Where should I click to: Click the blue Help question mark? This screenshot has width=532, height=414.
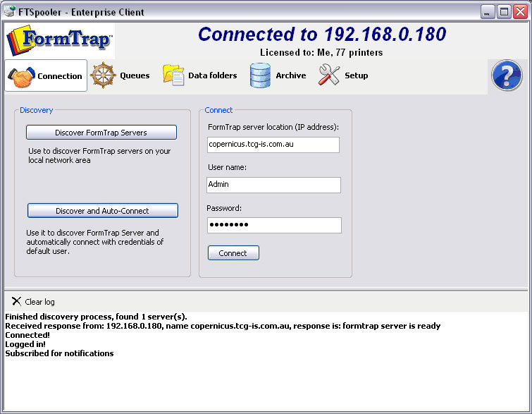click(506, 75)
